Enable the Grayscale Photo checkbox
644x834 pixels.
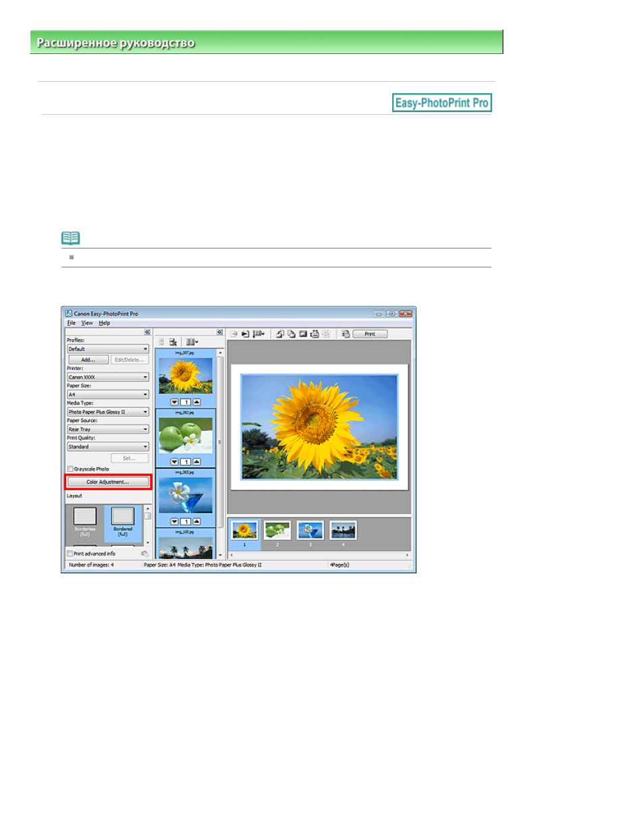pyautogui.click(x=70, y=469)
